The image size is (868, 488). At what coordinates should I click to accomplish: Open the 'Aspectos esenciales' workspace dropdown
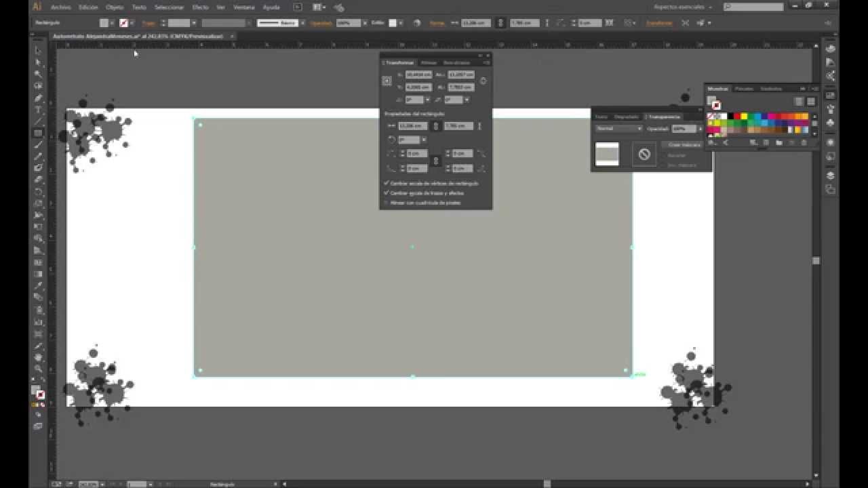[x=683, y=7]
